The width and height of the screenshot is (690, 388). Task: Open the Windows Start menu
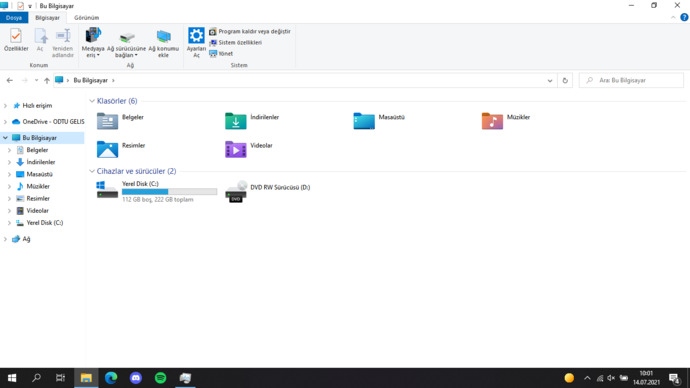[x=12, y=378]
